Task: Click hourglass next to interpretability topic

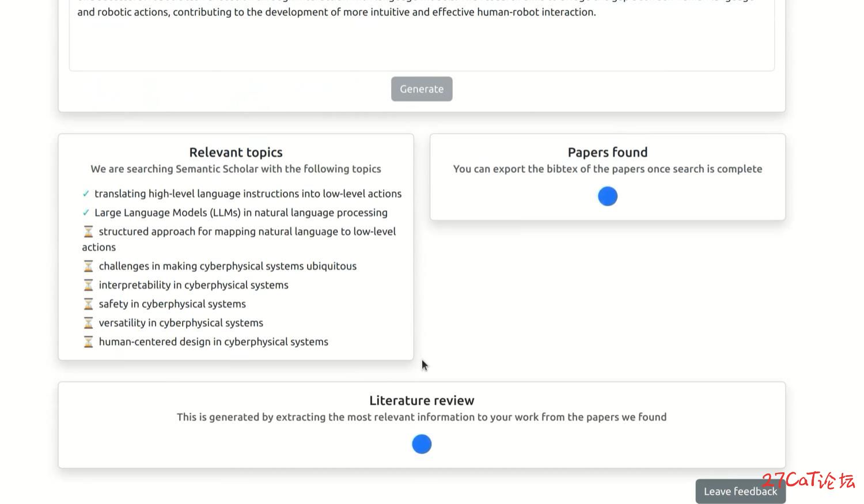Action: click(x=88, y=285)
